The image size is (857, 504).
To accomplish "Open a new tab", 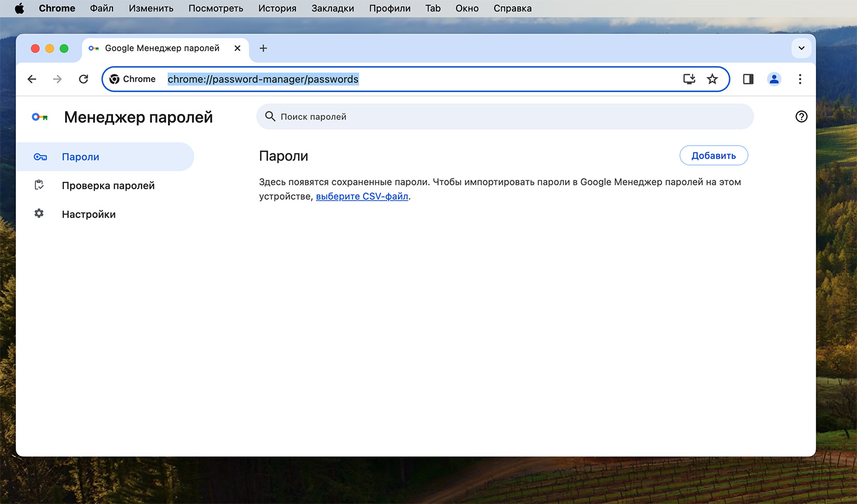I will pos(263,49).
